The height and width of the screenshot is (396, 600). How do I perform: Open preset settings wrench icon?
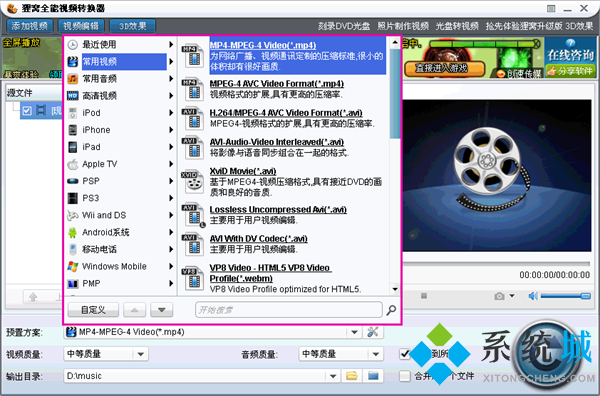[x=373, y=332]
